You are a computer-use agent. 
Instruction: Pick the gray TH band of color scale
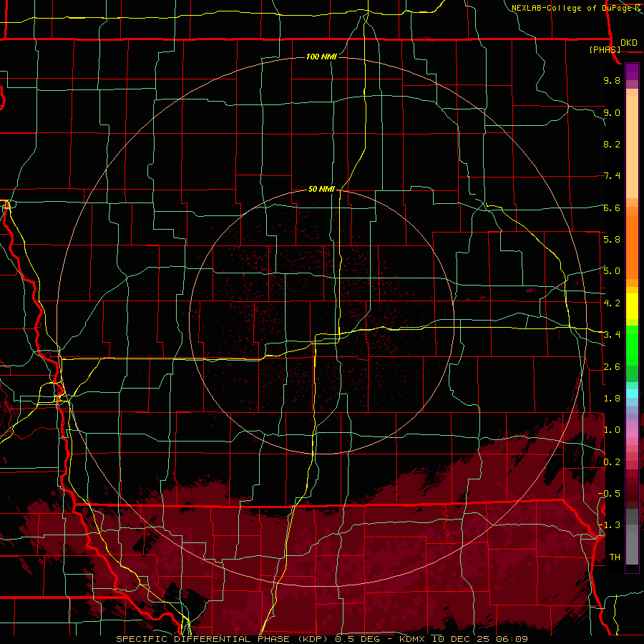632,546
